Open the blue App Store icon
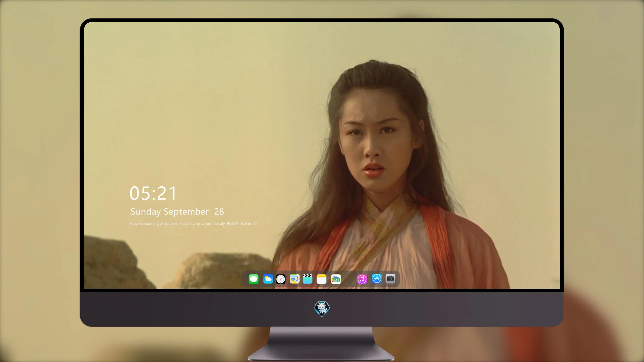 (377, 279)
